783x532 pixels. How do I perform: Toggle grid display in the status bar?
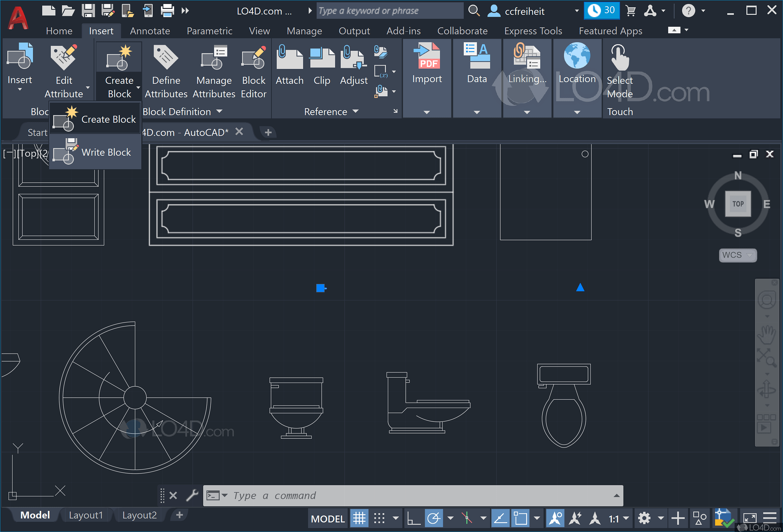click(x=359, y=518)
